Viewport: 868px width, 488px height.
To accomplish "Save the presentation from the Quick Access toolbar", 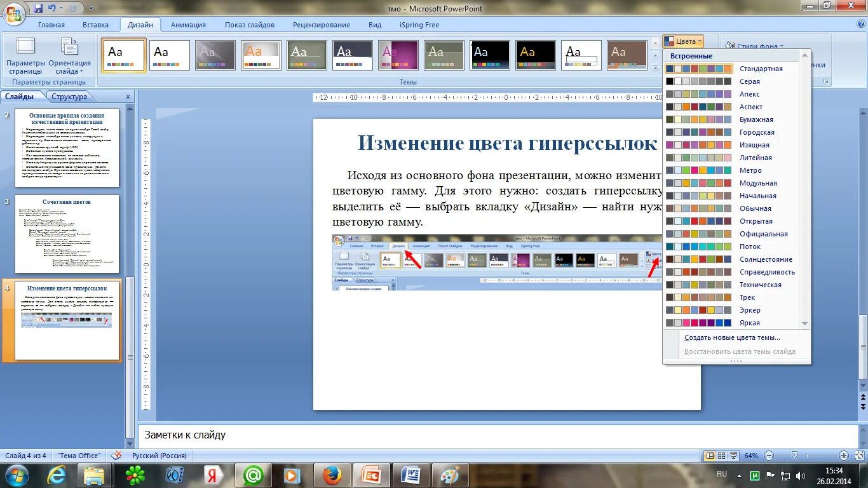I will coord(37,9).
